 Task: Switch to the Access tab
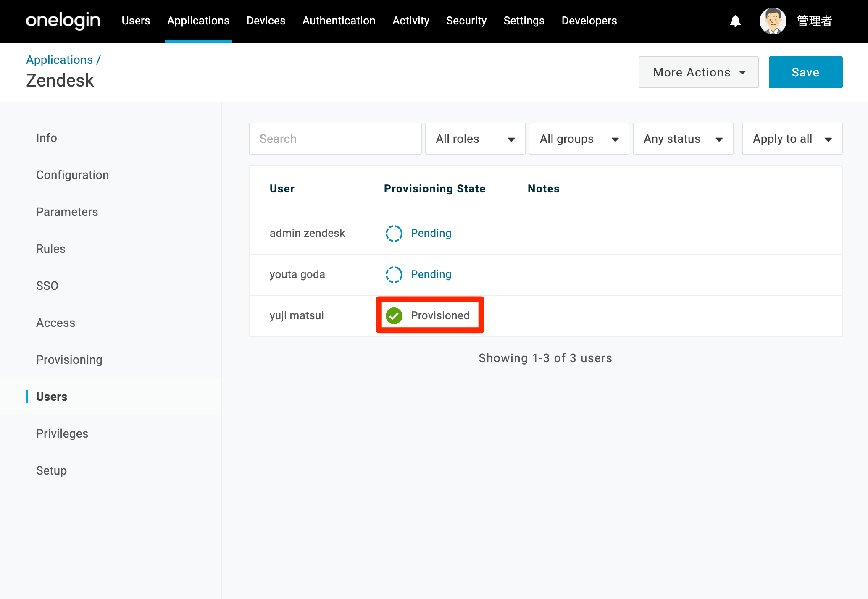tap(55, 323)
